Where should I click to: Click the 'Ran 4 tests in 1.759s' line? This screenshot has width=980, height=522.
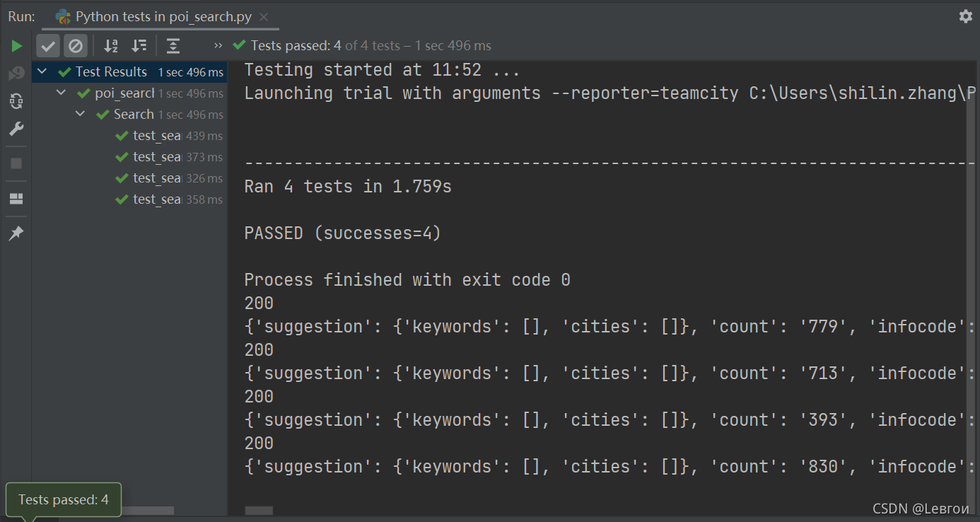[348, 187]
